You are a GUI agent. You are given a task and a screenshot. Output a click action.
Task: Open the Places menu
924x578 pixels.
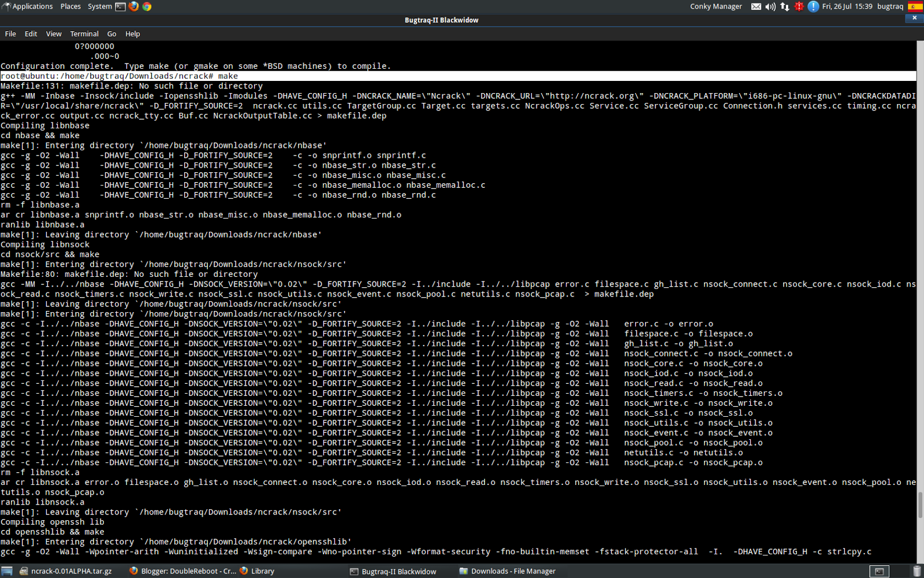pyautogui.click(x=70, y=6)
